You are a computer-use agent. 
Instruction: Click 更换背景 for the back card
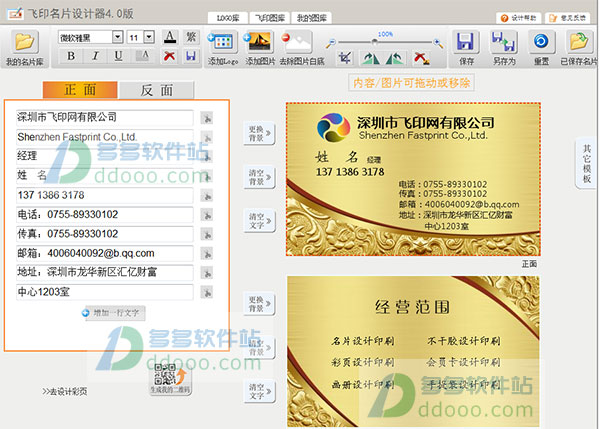pos(259,304)
